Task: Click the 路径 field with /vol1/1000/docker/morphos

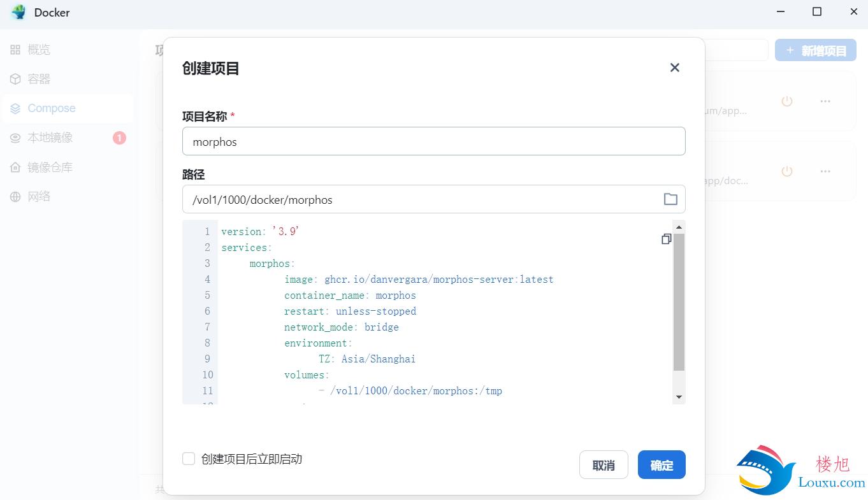Action: point(433,199)
